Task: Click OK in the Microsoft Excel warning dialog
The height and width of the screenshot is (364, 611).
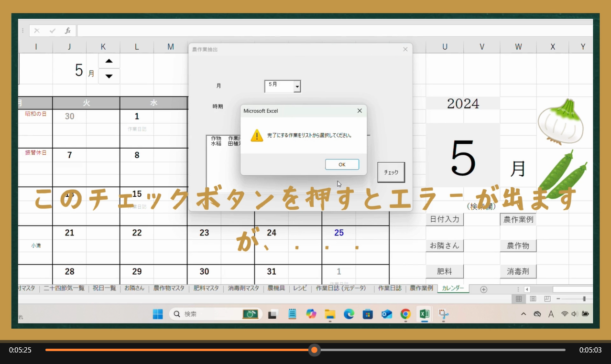Action: (342, 164)
